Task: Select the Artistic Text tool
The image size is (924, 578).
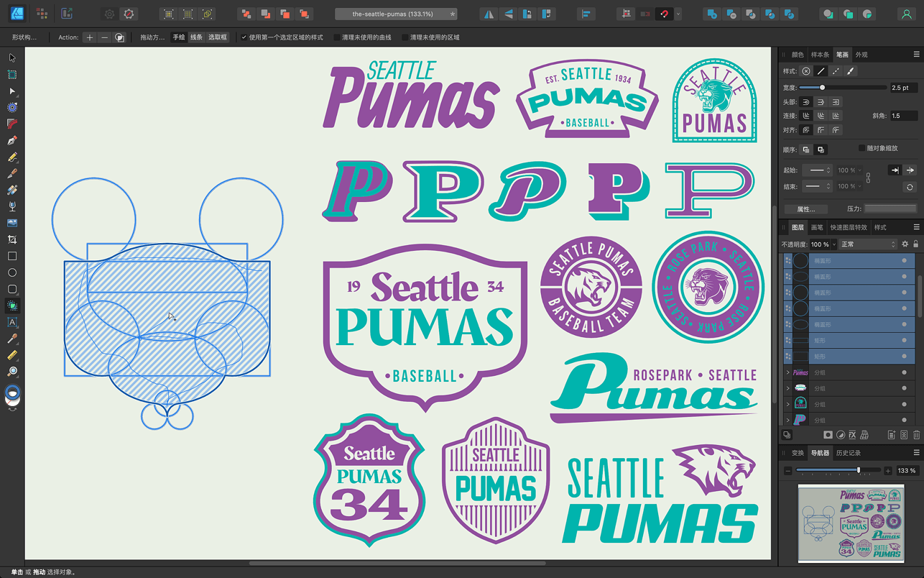Action: [12, 322]
